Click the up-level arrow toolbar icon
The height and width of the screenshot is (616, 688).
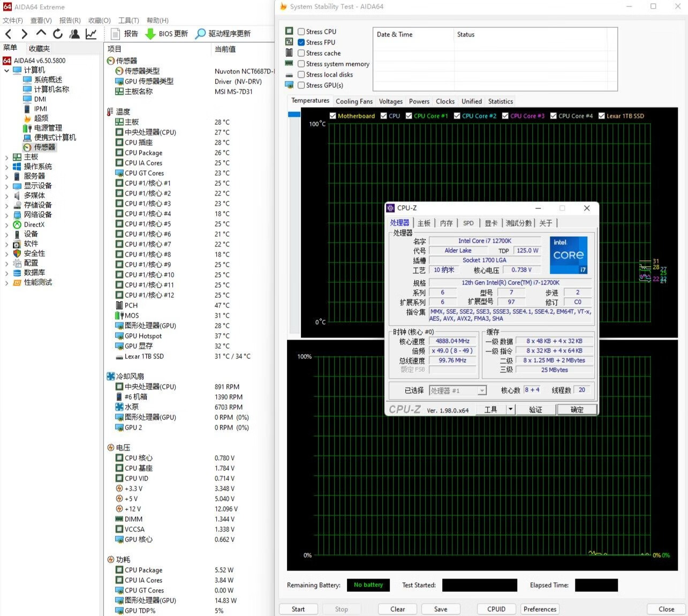(41, 34)
